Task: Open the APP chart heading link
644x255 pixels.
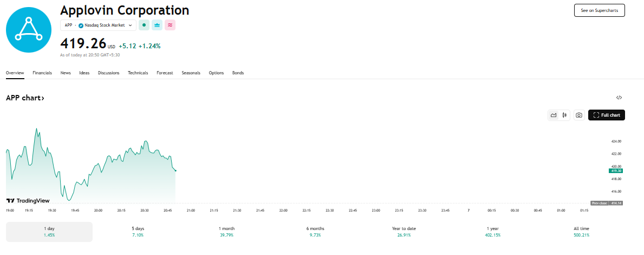Action: coord(25,98)
